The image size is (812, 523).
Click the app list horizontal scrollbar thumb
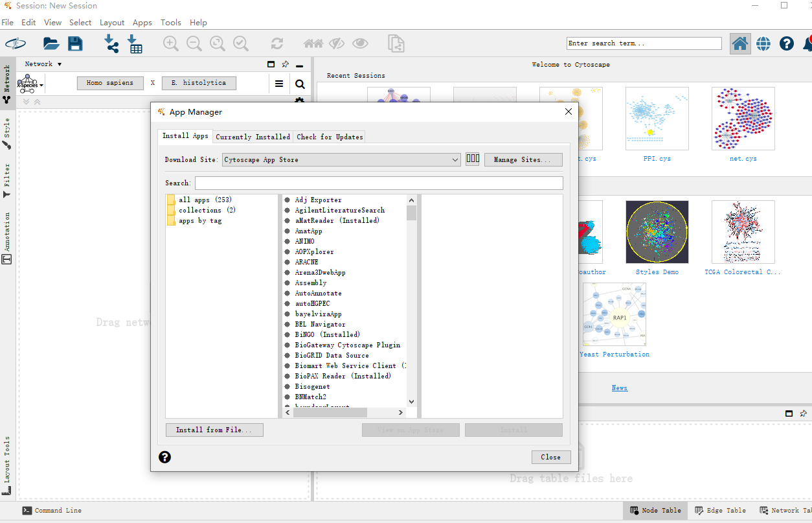point(330,412)
